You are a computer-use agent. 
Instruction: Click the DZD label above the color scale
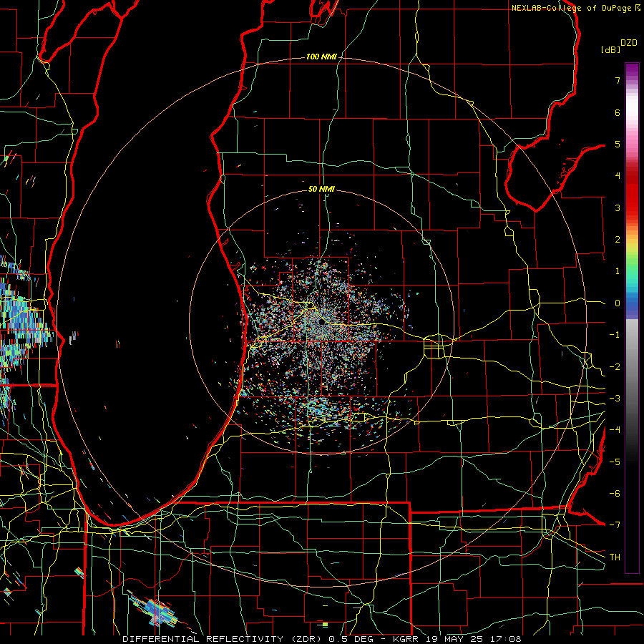(x=629, y=43)
